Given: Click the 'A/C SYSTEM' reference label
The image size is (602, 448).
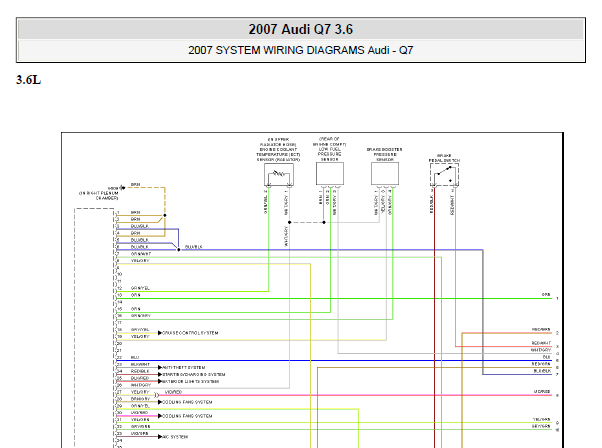Looking at the screenshot, I should pyautogui.click(x=175, y=437).
